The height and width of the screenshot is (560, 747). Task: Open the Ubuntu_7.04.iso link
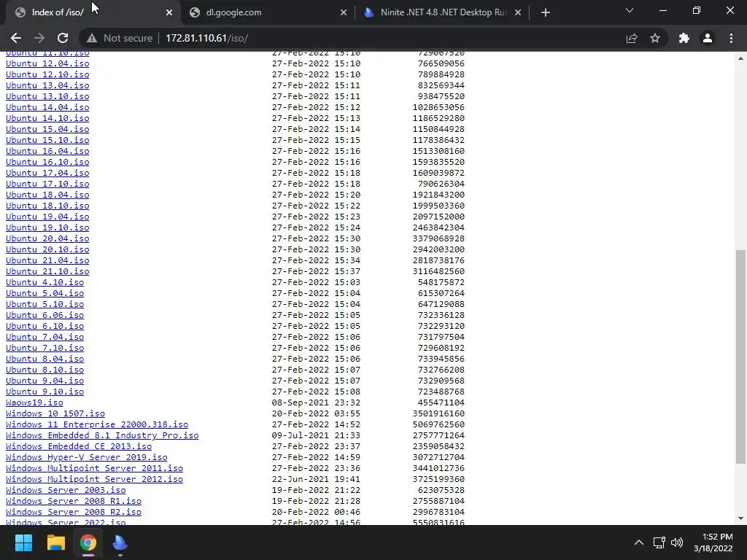44,337
